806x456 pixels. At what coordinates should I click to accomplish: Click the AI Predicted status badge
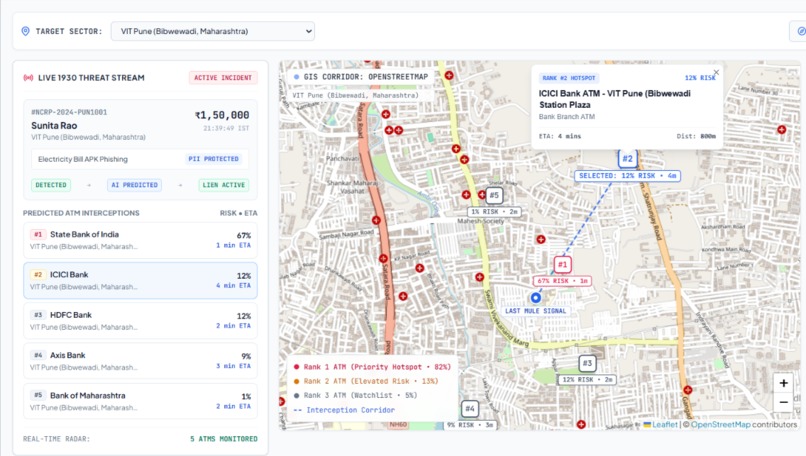134,185
